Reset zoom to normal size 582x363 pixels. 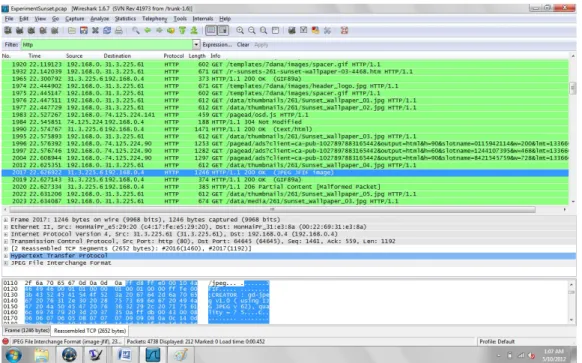coord(264,30)
